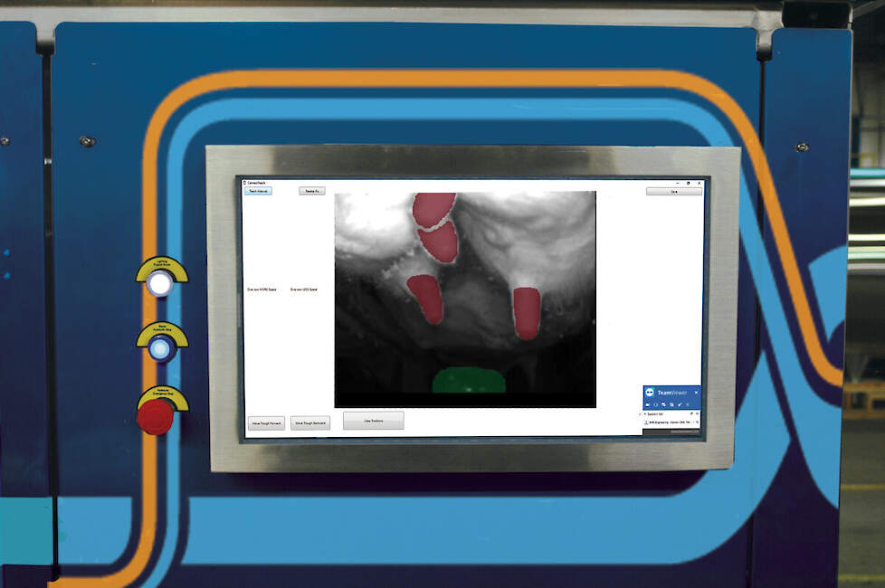
Task: Click the upper-left red teat overlay
Action: (x=433, y=209)
